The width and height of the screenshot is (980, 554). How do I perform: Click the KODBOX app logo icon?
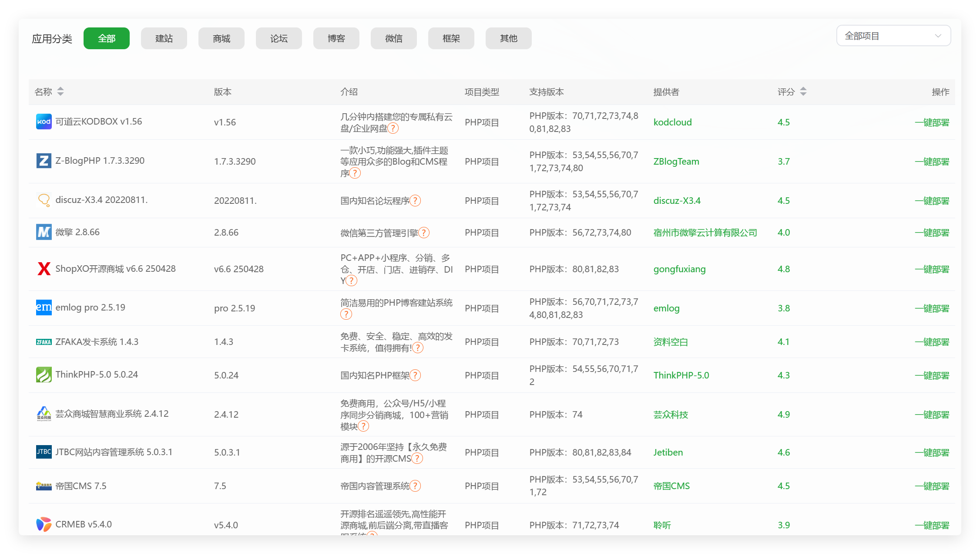point(44,122)
